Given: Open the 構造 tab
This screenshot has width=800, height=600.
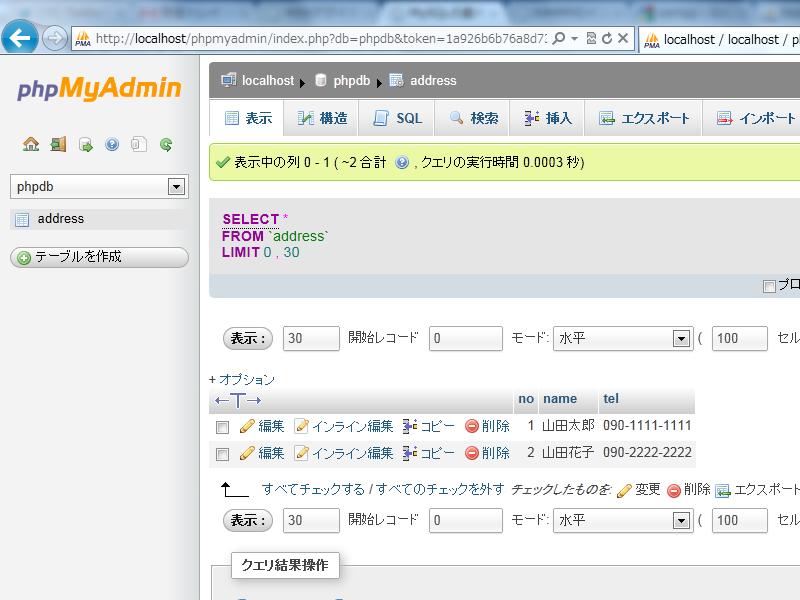Looking at the screenshot, I should [323, 118].
